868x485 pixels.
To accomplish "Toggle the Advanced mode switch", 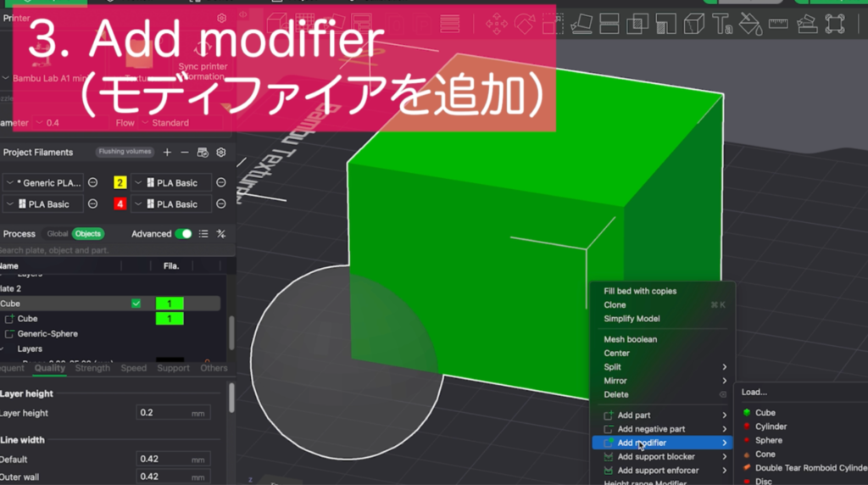I will 183,234.
